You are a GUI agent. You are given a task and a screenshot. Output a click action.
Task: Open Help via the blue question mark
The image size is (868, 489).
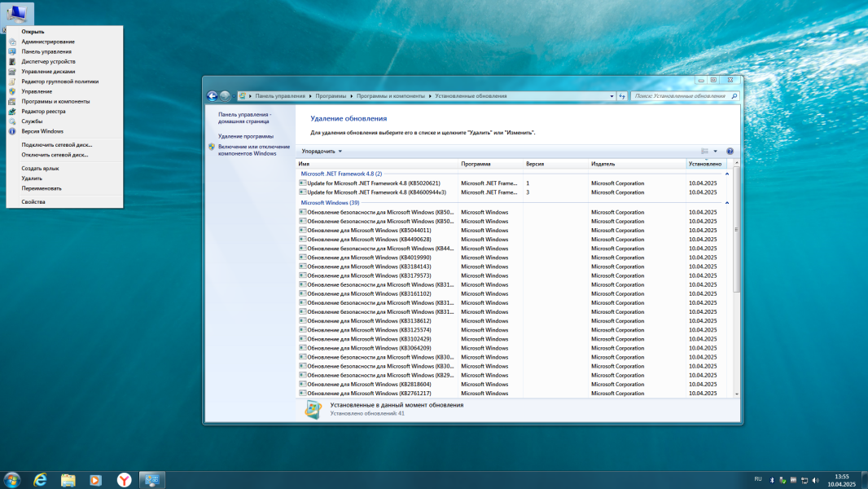730,152
